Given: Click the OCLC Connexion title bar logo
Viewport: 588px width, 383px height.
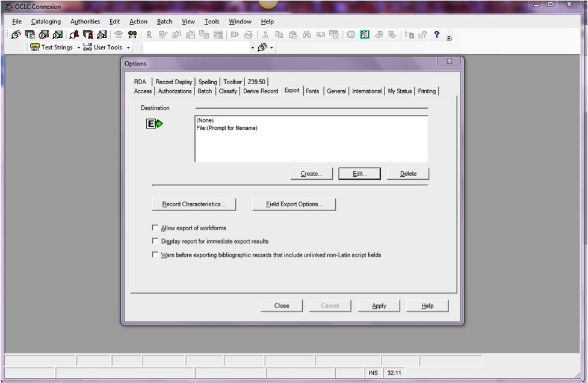Looking at the screenshot, I should pyautogui.click(x=8, y=7).
